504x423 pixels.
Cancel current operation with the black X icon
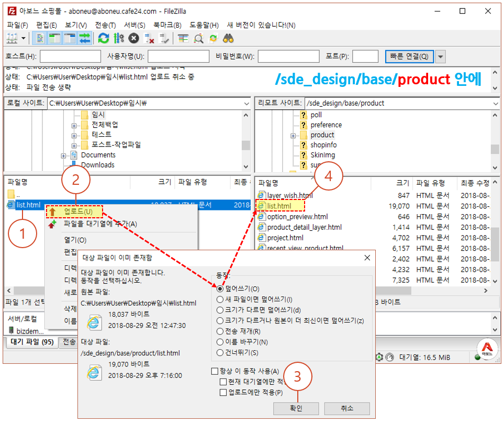click(133, 39)
